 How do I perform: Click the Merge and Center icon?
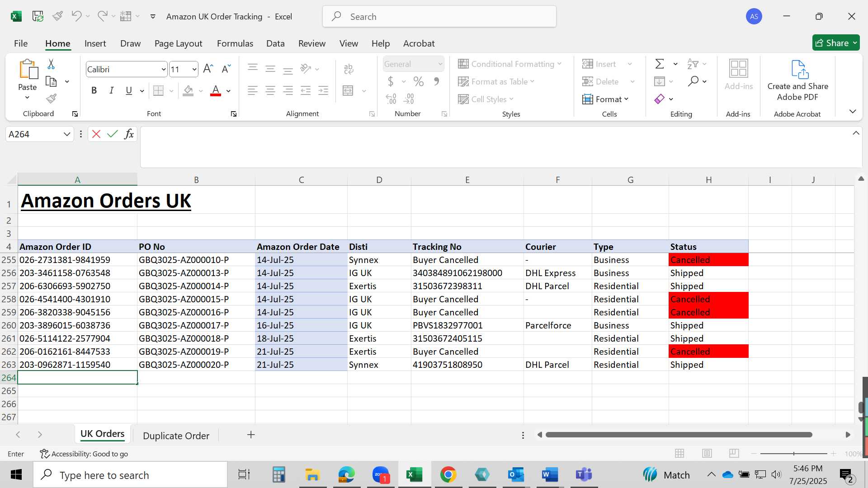348,90
